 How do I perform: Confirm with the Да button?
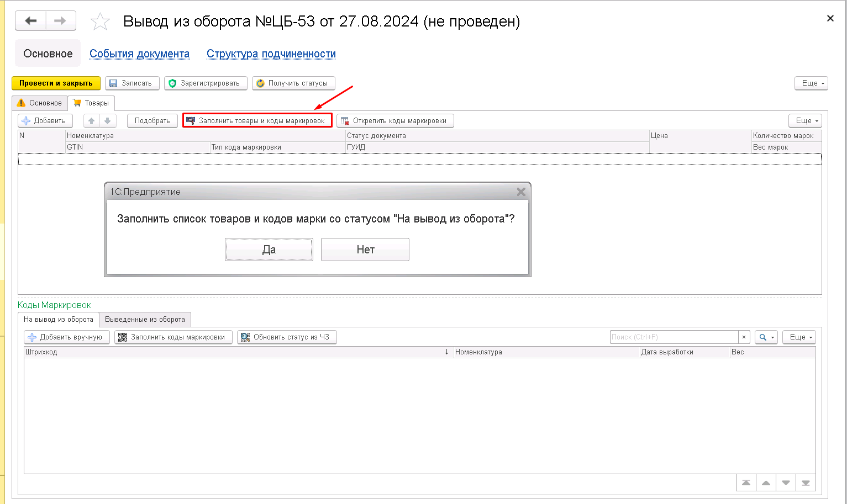click(269, 250)
